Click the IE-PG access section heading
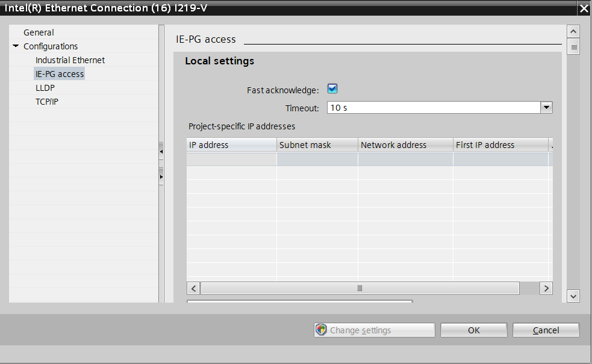 point(206,39)
